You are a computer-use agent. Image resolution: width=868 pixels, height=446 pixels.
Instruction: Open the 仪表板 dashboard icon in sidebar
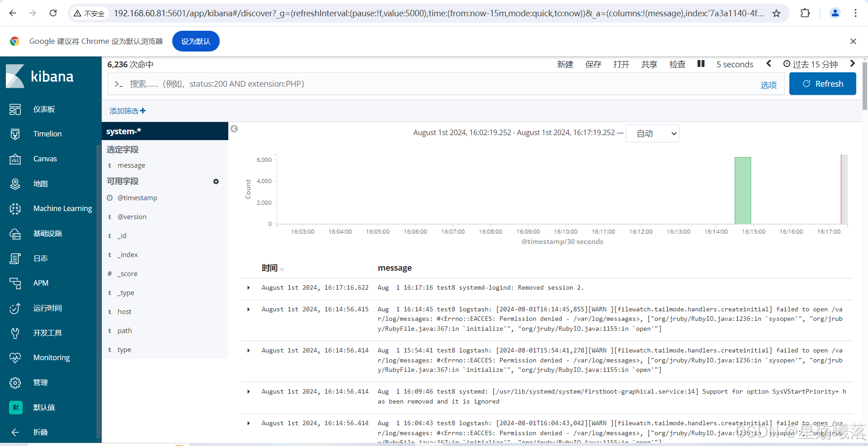tap(15, 109)
